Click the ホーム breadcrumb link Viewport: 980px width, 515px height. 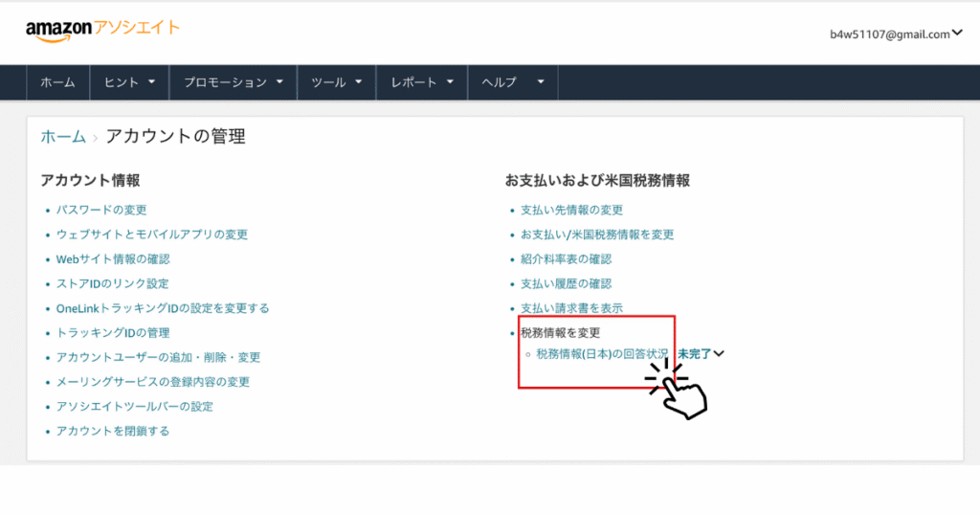pyautogui.click(x=63, y=137)
